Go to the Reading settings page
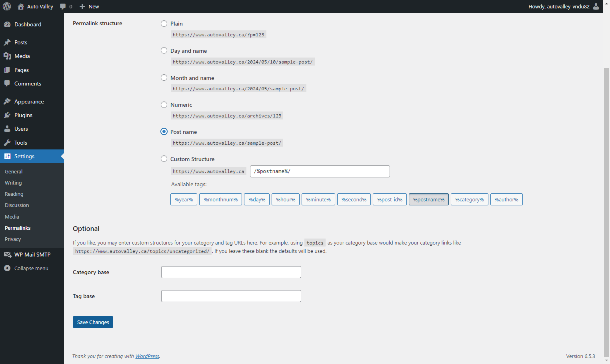This screenshot has width=610, height=364. tap(14, 194)
